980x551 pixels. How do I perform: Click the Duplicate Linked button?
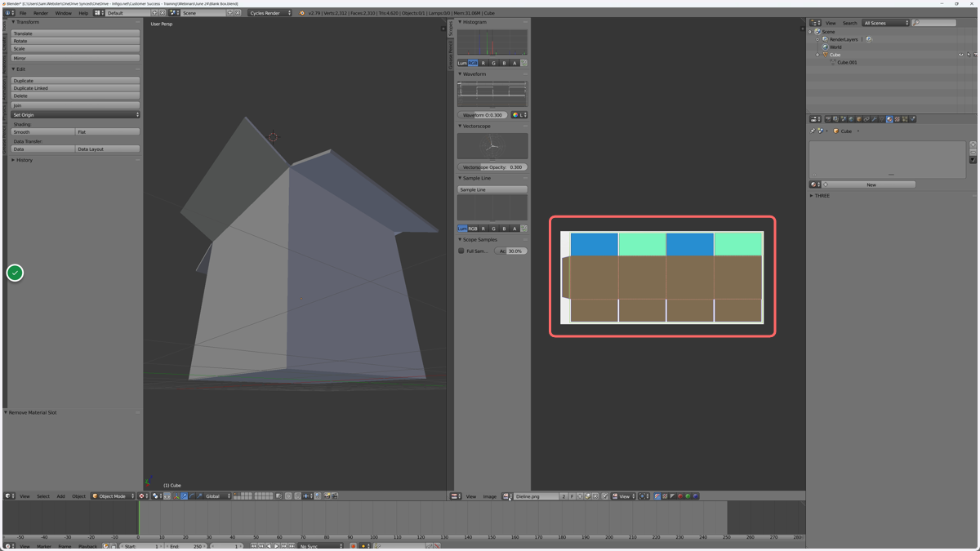coord(75,87)
